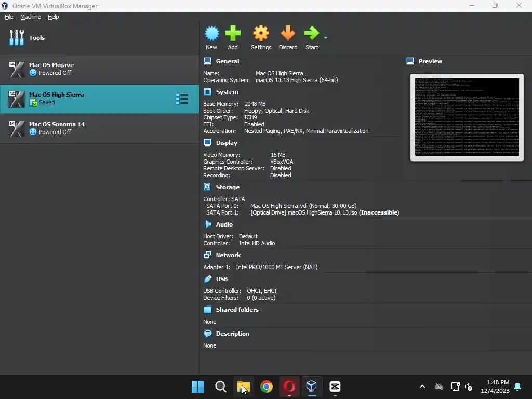Viewport: 532px width, 399px height.
Task: Open the Tools entry in sidebar
Action: (x=99, y=37)
